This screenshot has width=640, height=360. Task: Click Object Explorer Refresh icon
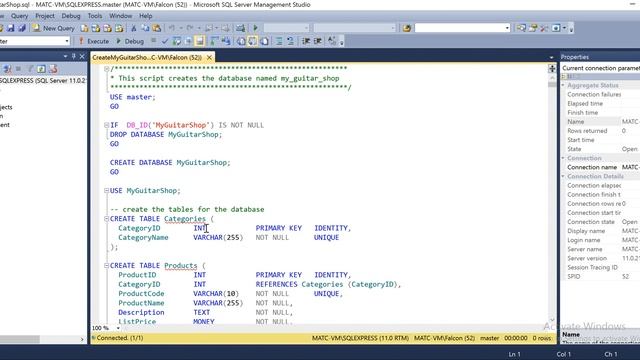point(41,69)
